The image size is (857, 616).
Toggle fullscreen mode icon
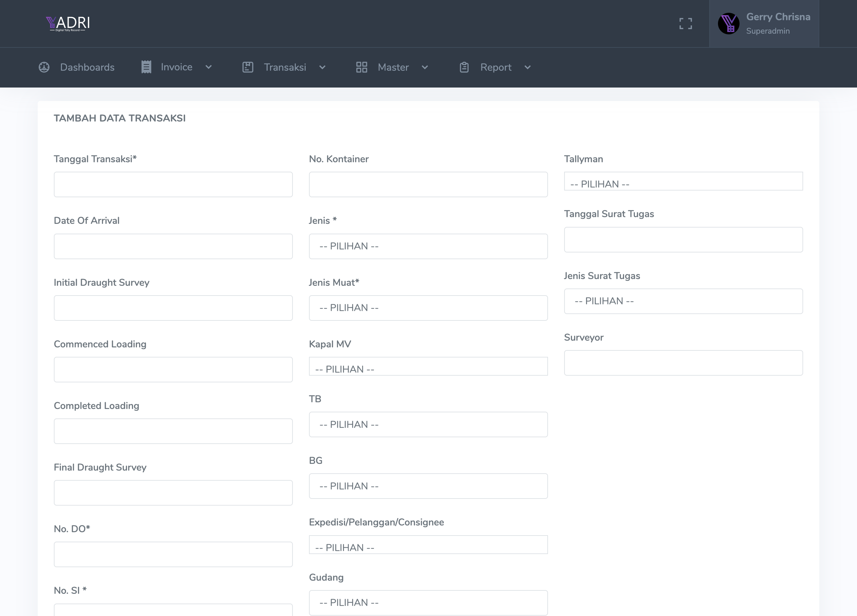(685, 24)
